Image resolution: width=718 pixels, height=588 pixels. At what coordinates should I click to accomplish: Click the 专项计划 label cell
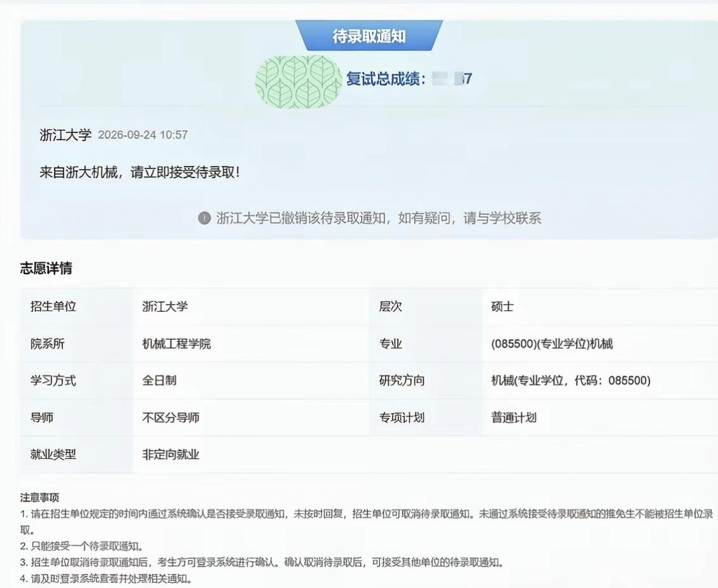point(425,417)
